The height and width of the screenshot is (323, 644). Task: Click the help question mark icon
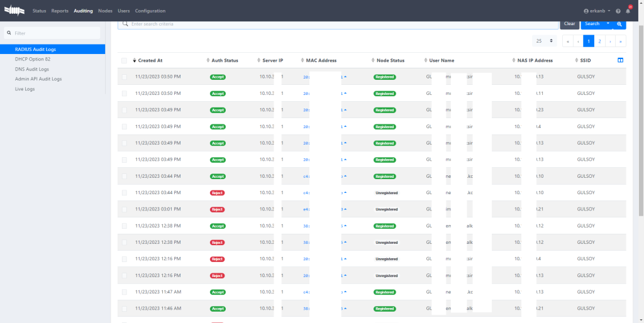click(618, 11)
